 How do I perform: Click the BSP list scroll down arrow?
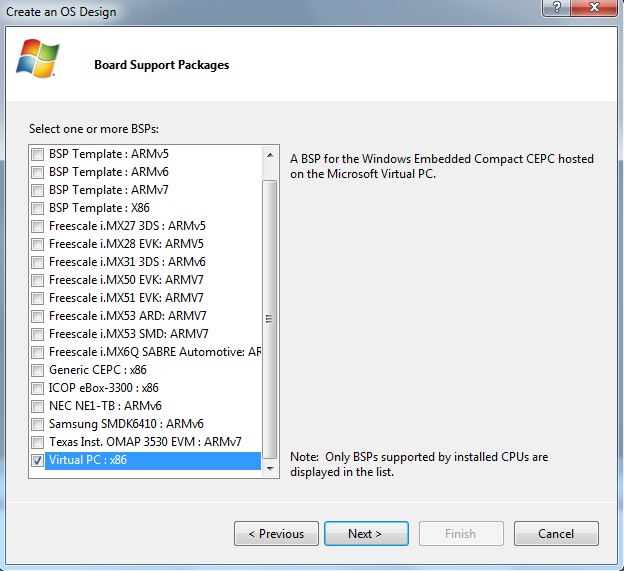(x=270, y=468)
